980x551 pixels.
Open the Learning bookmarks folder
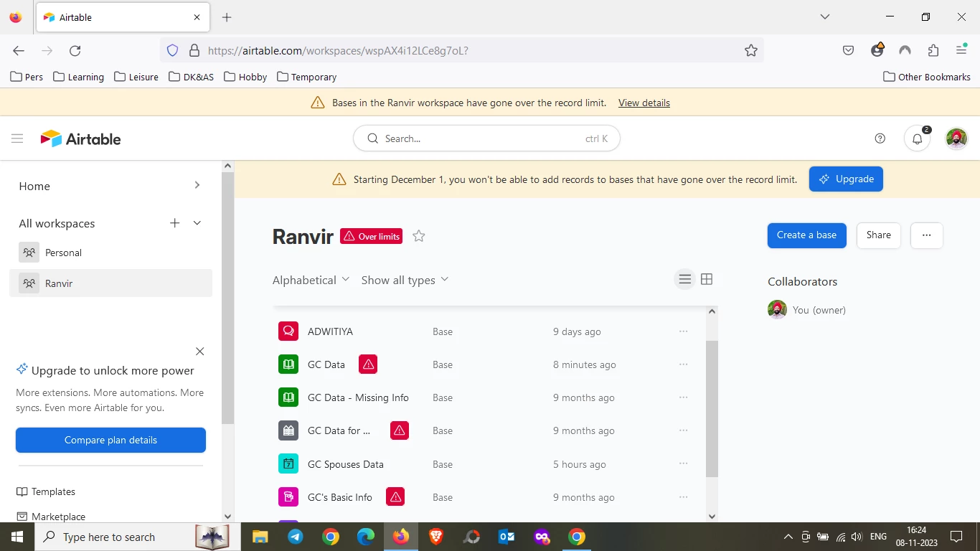click(x=79, y=77)
